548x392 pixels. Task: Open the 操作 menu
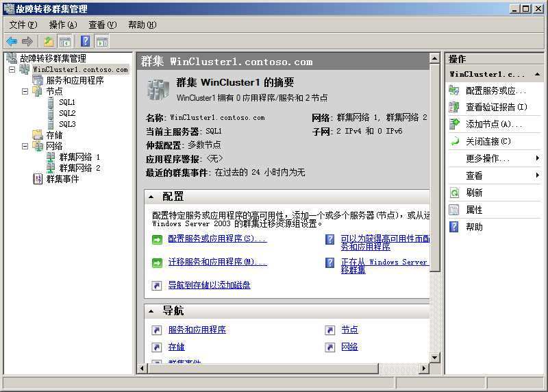(x=62, y=25)
